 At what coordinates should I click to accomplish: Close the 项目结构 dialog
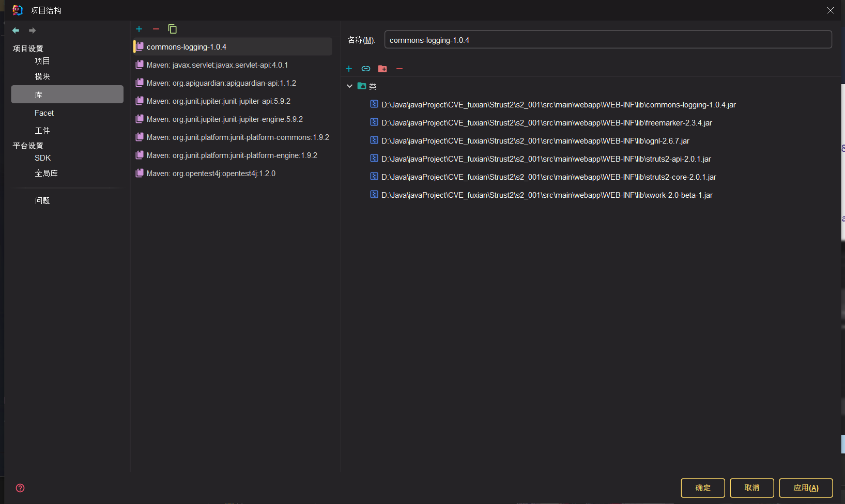[x=831, y=10]
